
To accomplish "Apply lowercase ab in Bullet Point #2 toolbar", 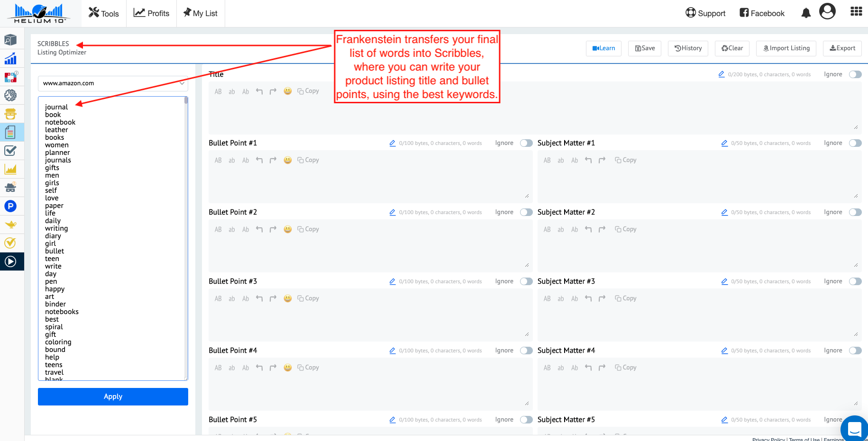I will click(232, 230).
